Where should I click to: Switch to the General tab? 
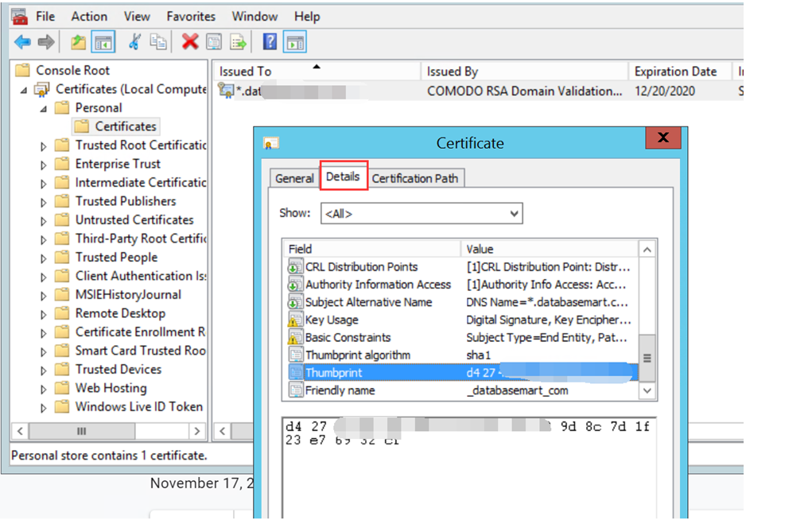coord(294,178)
